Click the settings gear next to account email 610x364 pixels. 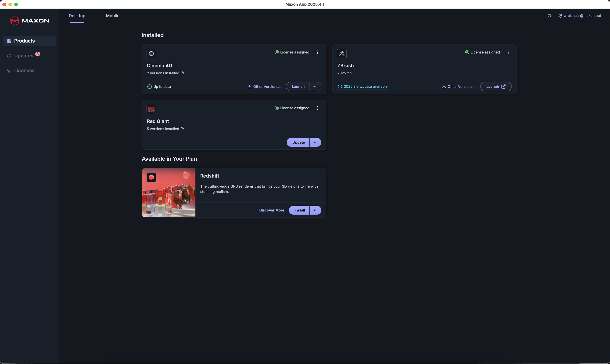[x=560, y=16]
